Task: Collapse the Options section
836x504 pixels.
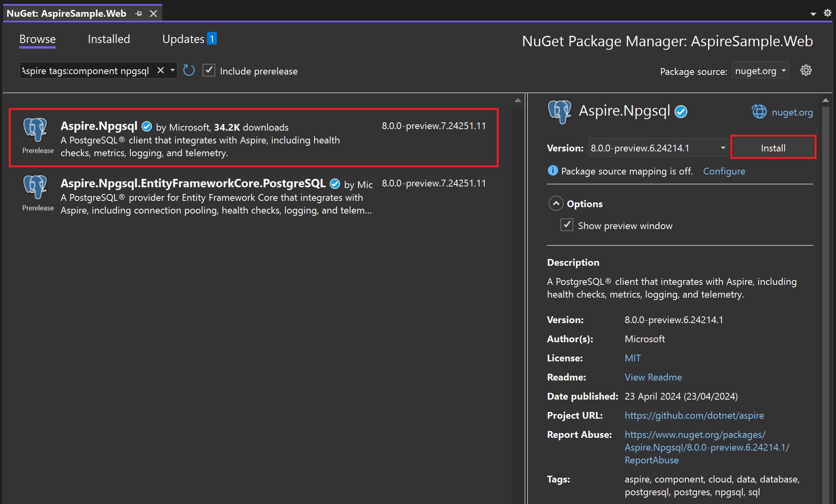Action: coord(556,204)
